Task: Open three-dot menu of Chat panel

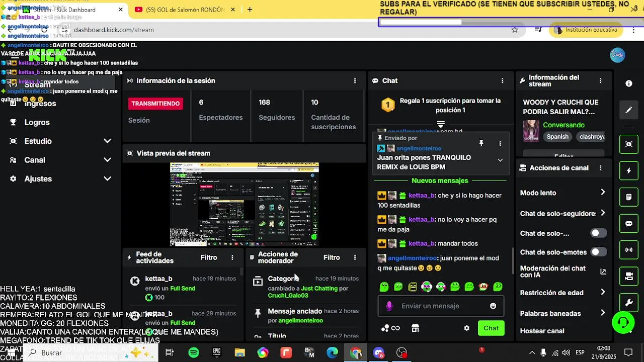Action: [502, 80]
